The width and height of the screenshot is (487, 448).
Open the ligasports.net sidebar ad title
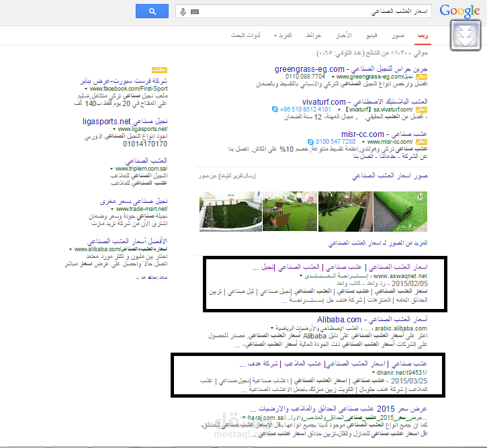[x=125, y=122]
